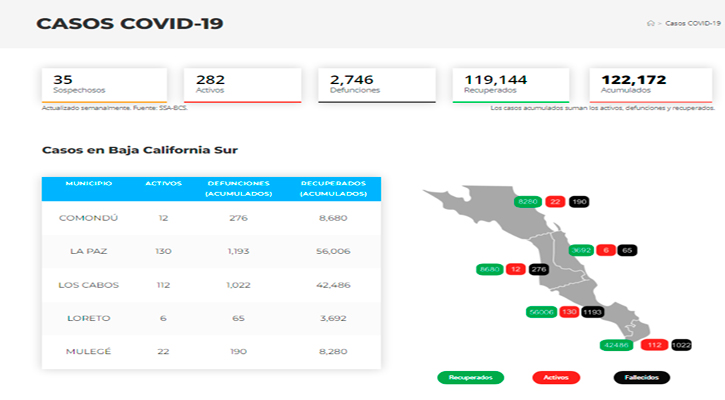Click the green Recuperados legend pill
This screenshot has height=400, width=725.
pyautogui.click(x=471, y=378)
